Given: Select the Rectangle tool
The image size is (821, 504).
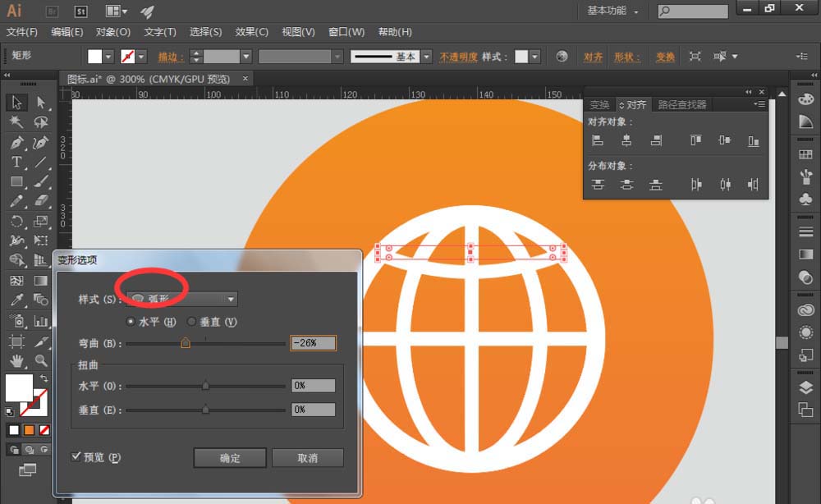Looking at the screenshot, I should [x=16, y=181].
